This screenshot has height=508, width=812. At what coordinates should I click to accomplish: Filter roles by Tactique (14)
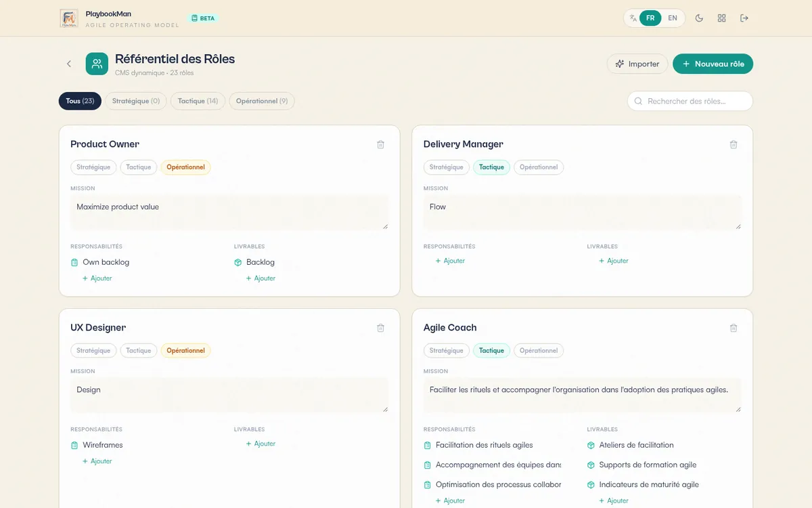tap(198, 101)
